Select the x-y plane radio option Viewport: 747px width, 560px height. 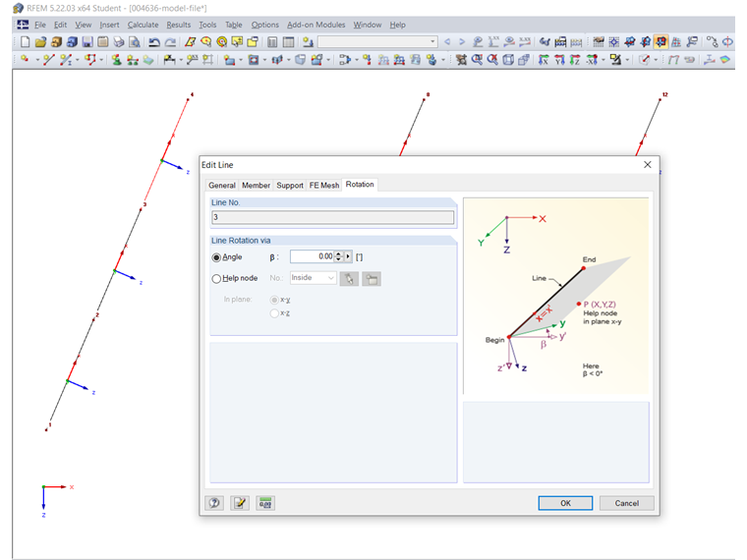[274, 300]
